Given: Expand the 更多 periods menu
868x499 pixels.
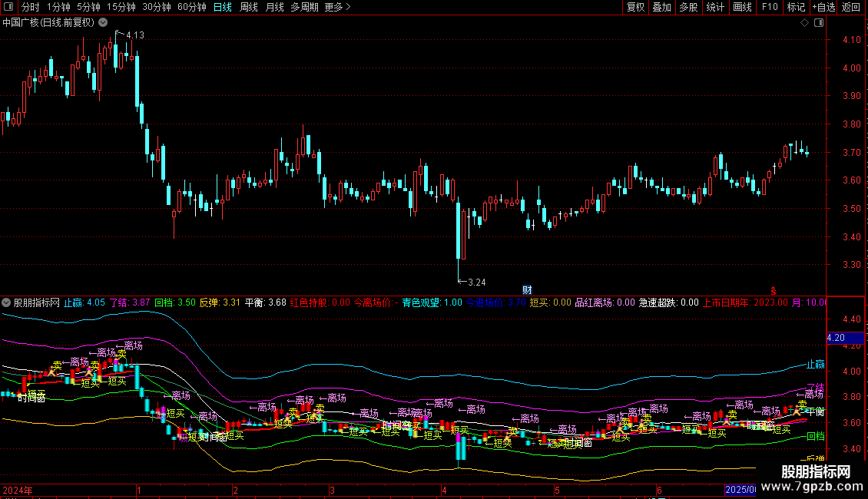Looking at the screenshot, I should click(337, 7).
